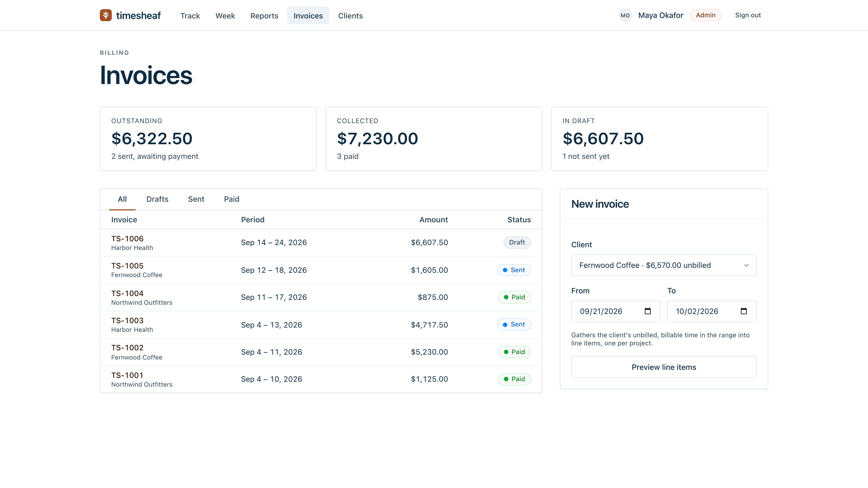The height and width of the screenshot is (488, 868).
Task: Go to Reports in navigation
Action: pyautogui.click(x=264, y=16)
